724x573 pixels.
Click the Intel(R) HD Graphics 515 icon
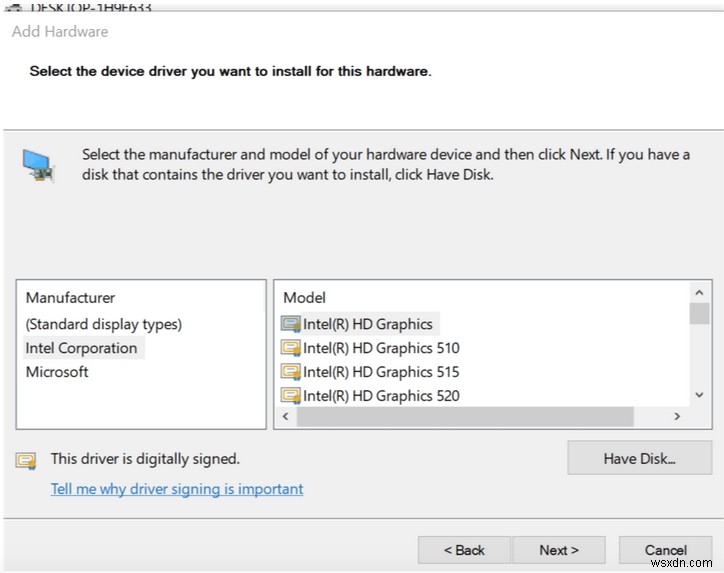pyautogui.click(x=291, y=372)
